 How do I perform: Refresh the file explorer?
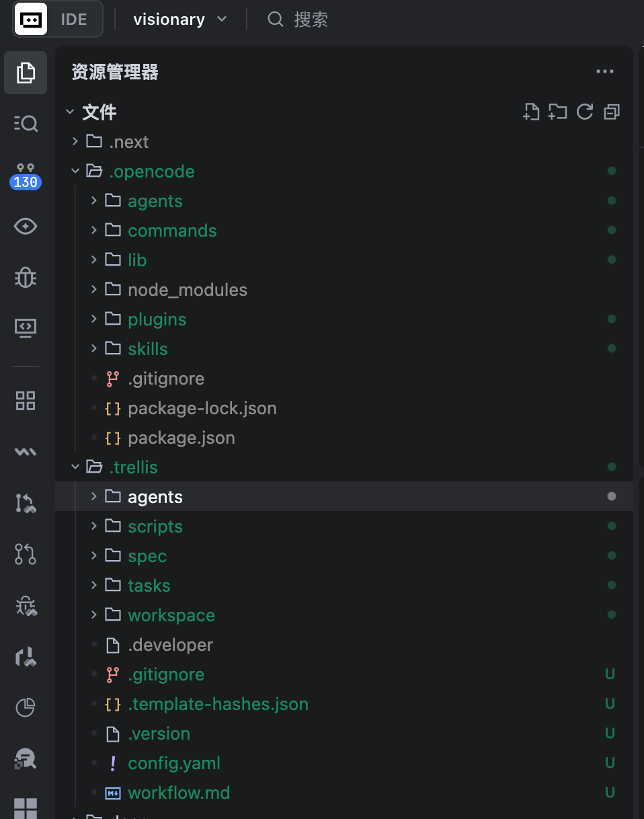pos(585,112)
